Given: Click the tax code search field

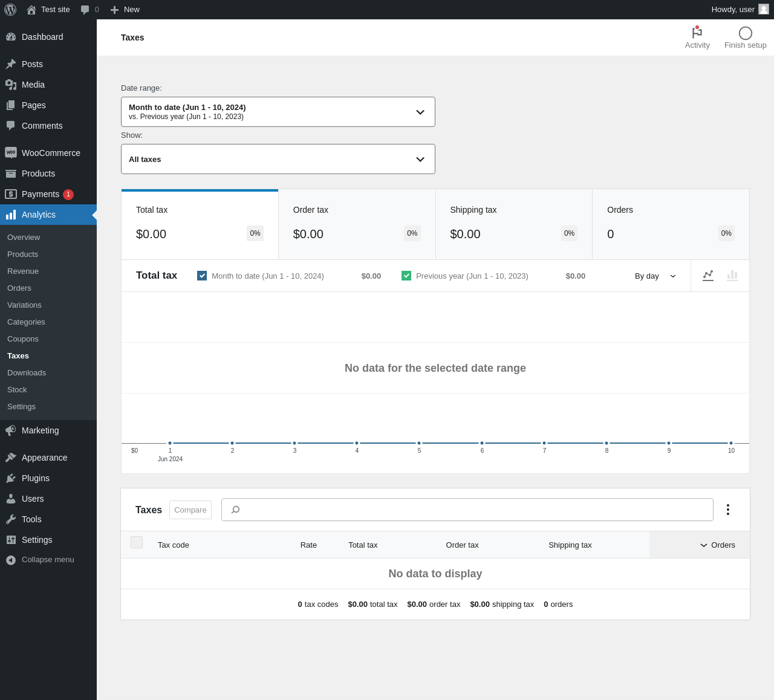Looking at the screenshot, I should point(467,510).
